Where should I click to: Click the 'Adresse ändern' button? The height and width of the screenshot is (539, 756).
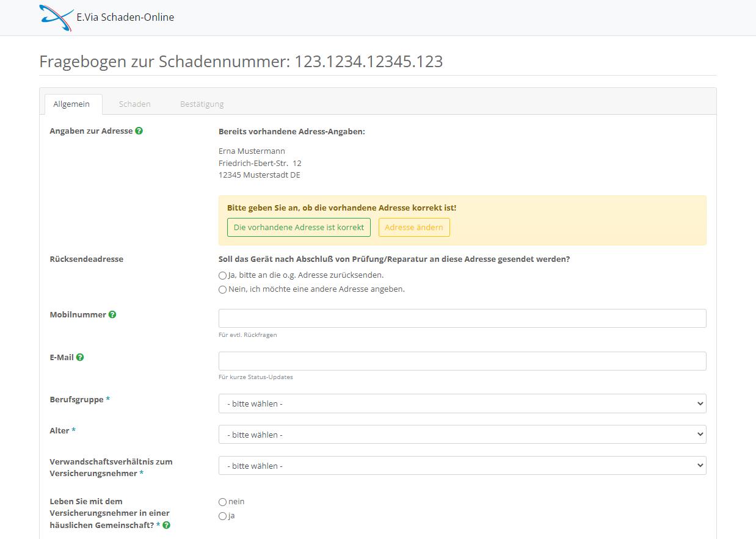pyautogui.click(x=414, y=227)
